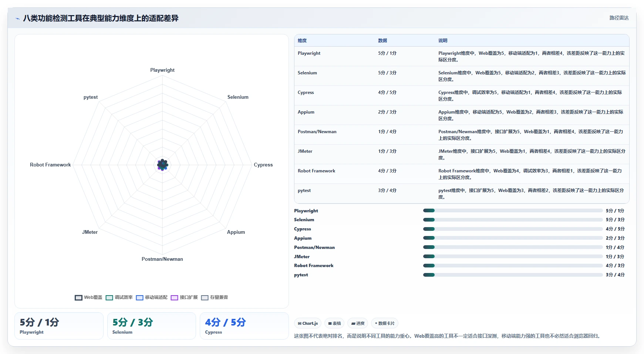This screenshot has height=354, width=644.
Task: Click the pytest progress bar
Action: coord(513,275)
